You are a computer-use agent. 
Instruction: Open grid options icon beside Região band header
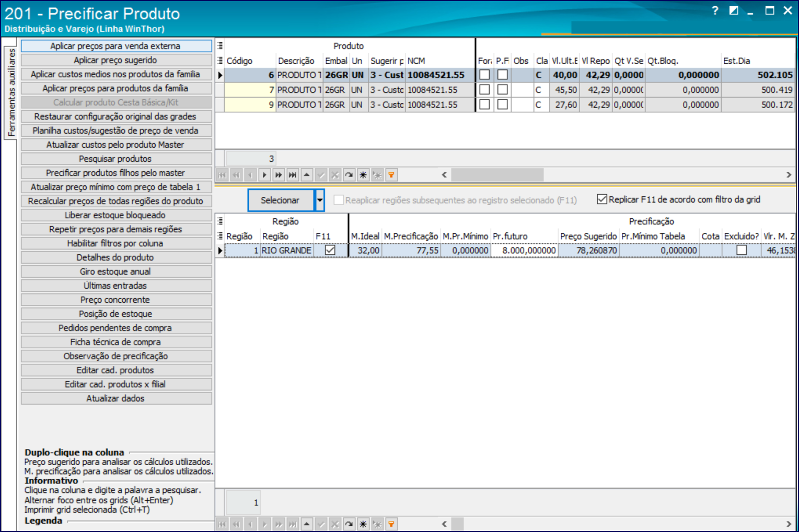click(220, 221)
